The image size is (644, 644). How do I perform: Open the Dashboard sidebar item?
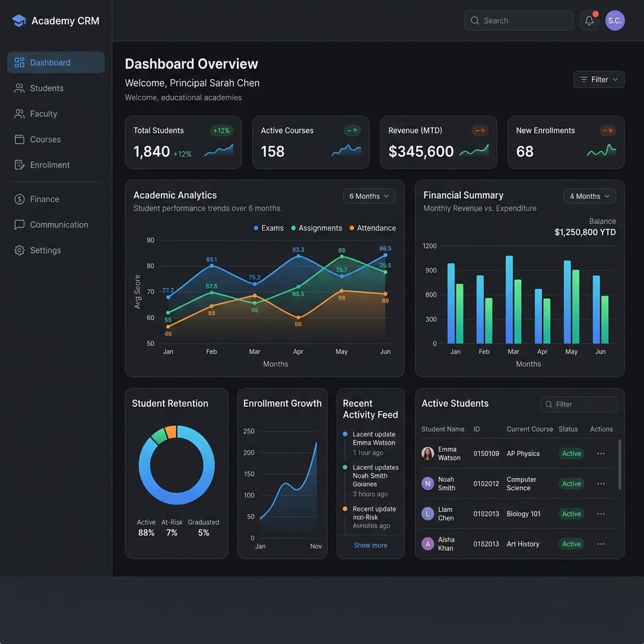click(56, 62)
